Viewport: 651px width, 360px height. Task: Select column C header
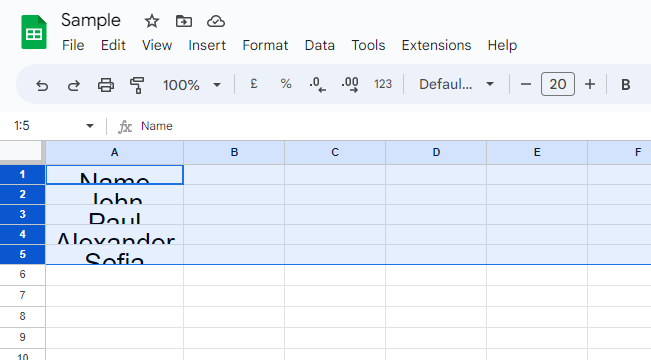pos(335,152)
